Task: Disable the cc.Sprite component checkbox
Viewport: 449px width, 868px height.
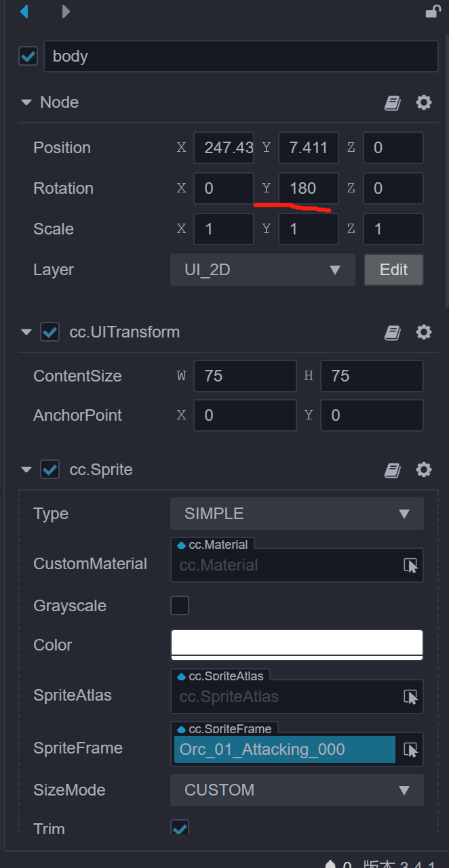Action: click(50, 470)
